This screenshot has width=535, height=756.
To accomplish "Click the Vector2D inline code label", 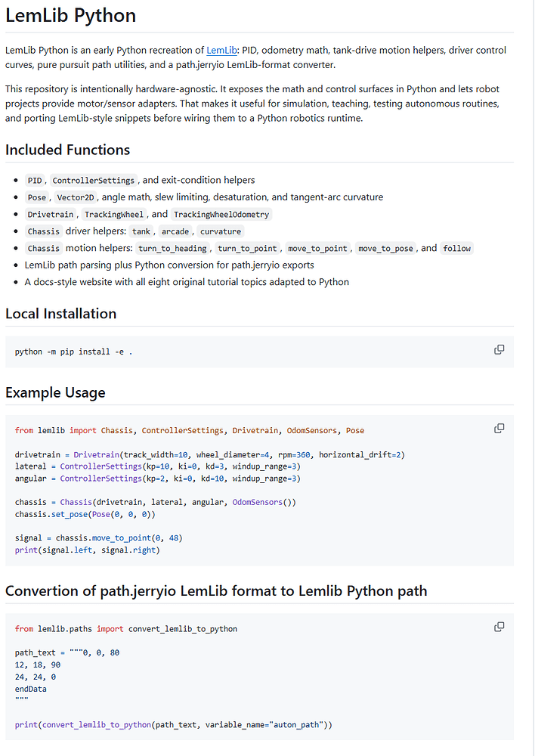I will tap(76, 197).
